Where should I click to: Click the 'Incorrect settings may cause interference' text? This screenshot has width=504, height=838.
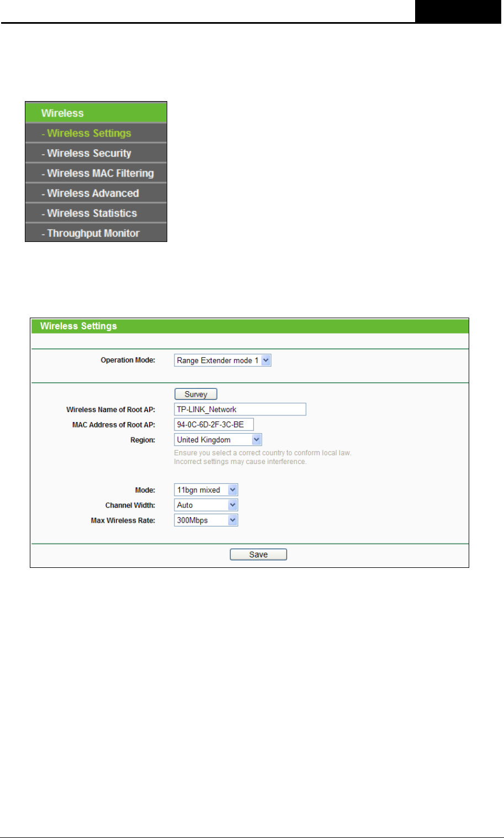(x=240, y=462)
